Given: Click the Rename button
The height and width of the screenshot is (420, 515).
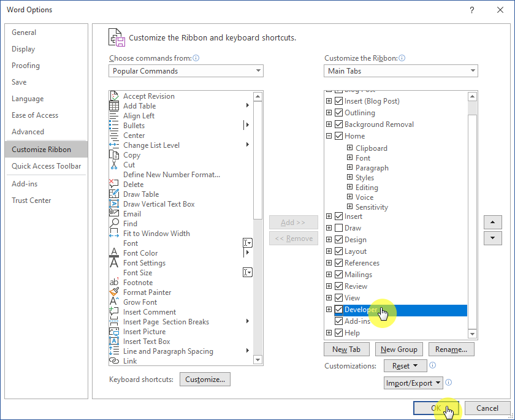Looking at the screenshot, I should pyautogui.click(x=451, y=349).
